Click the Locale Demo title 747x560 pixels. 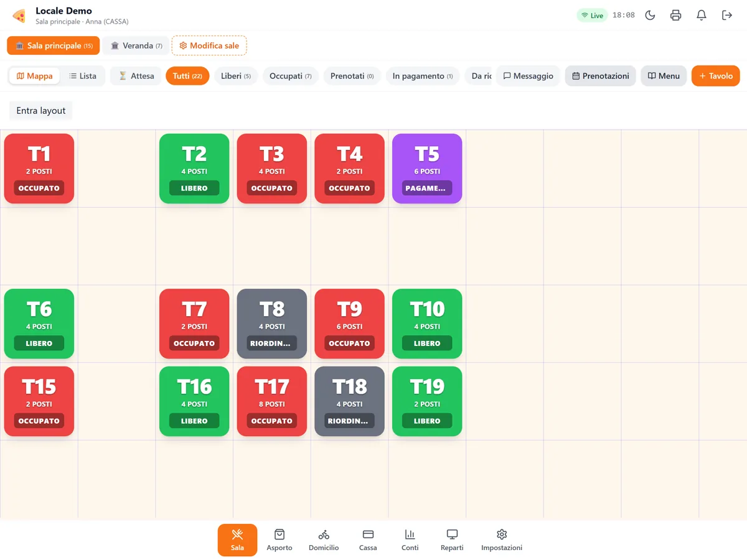tap(63, 11)
